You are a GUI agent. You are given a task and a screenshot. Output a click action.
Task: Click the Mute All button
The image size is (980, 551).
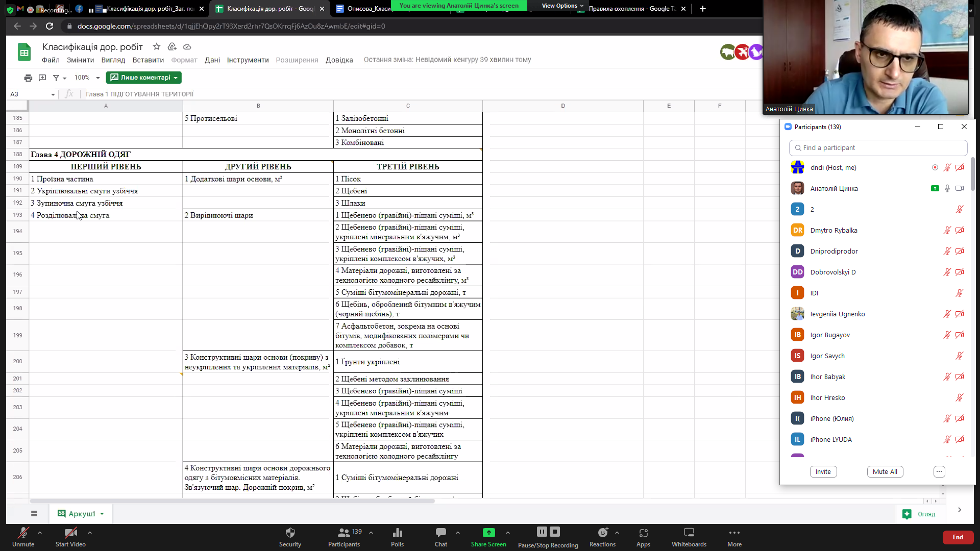point(885,471)
